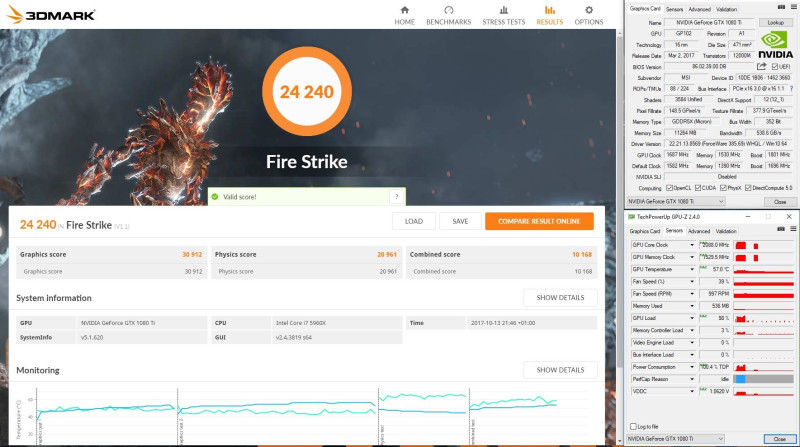
Task: Open the VDDC sensor dropdown
Action: tap(692, 391)
